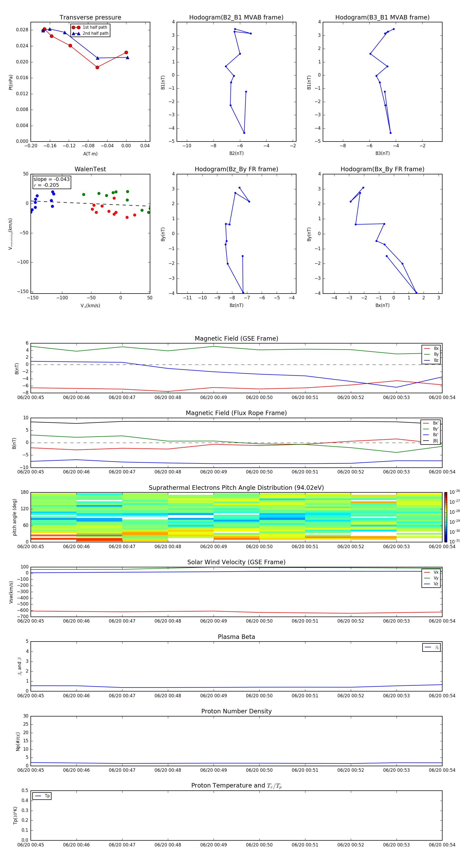Click the 0.028 tick on Transverse pressure axis
Screen dimensions: 473x868
[x=22, y=30]
